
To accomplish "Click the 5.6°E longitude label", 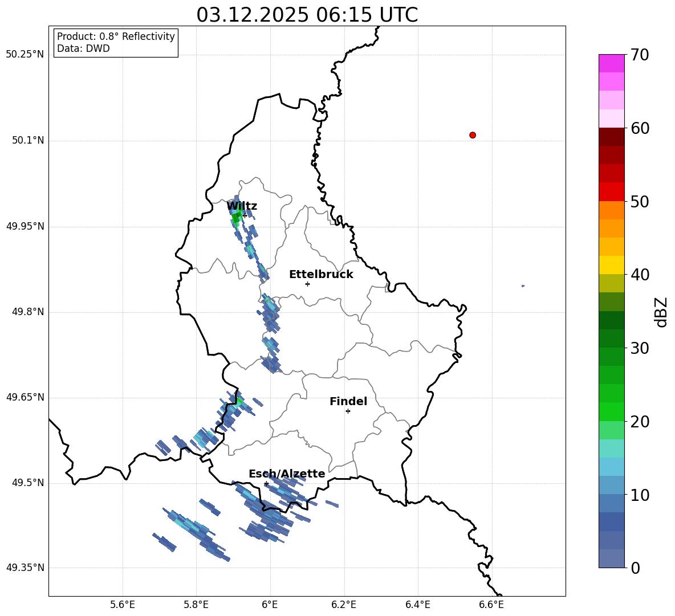I will [123, 605].
